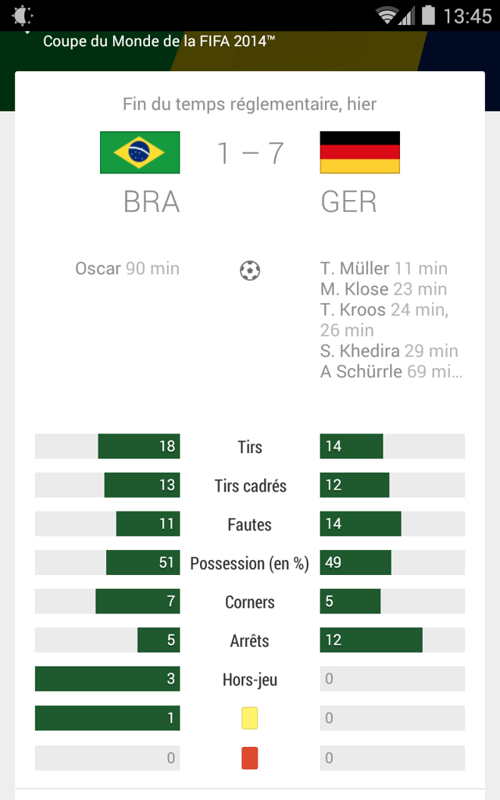Tap Oscar 90 min goal entry
This screenshot has height=800, width=500.
coord(127,268)
